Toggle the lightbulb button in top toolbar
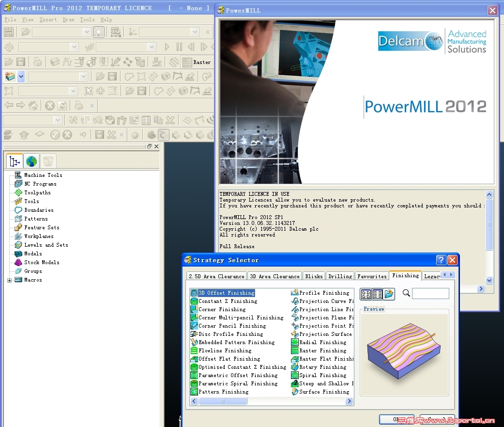Screen dimensions: 504x427 point(99,32)
